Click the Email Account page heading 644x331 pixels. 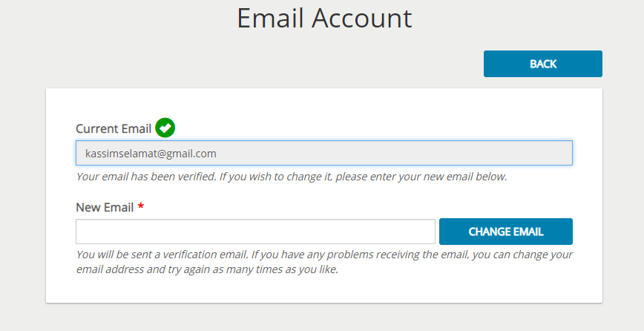click(x=324, y=18)
